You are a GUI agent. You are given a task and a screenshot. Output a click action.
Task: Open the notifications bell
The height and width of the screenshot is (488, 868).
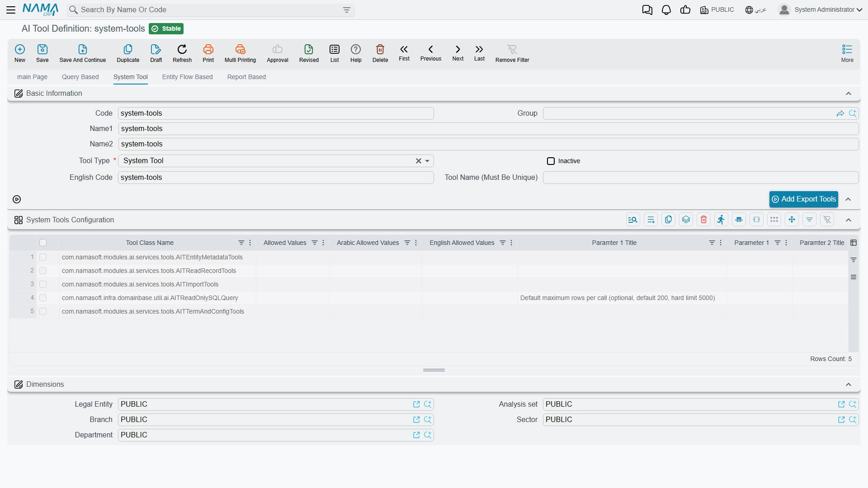click(666, 10)
